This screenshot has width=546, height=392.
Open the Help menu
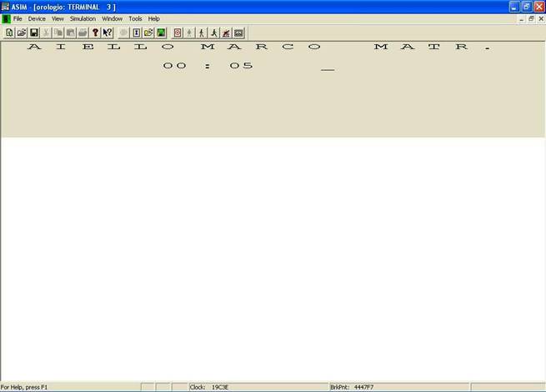click(x=154, y=18)
